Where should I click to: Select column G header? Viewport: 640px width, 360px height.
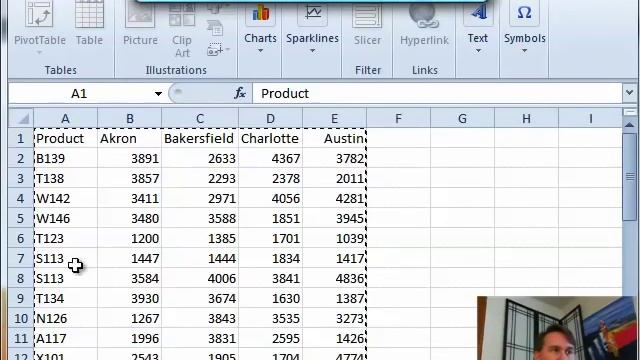pyautogui.click(x=462, y=118)
